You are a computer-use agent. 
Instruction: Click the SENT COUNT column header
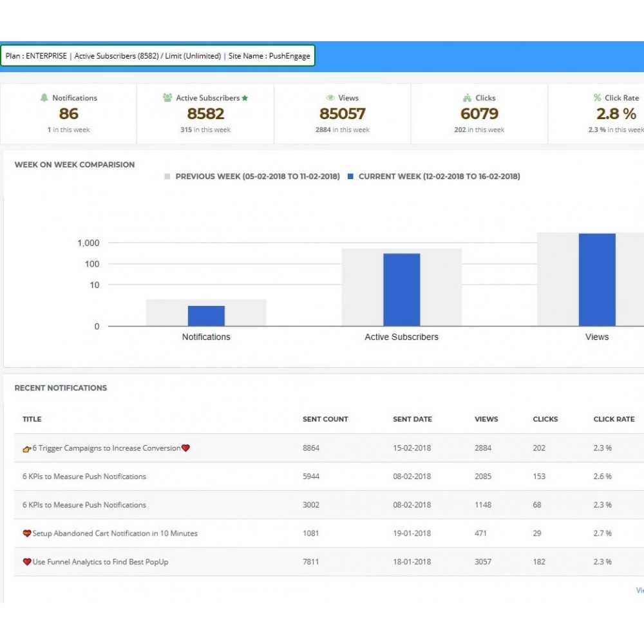(325, 419)
